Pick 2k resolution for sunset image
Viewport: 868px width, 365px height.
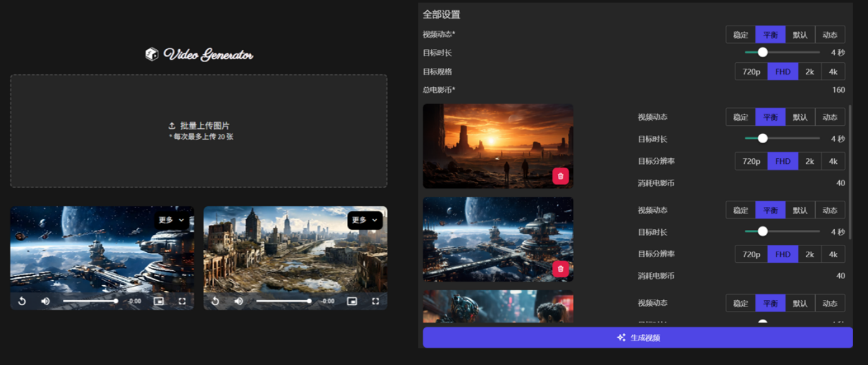click(x=809, y=161)
